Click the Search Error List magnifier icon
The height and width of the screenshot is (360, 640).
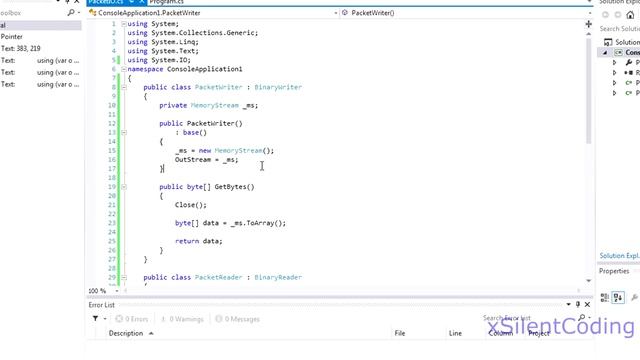coord(582,317)
